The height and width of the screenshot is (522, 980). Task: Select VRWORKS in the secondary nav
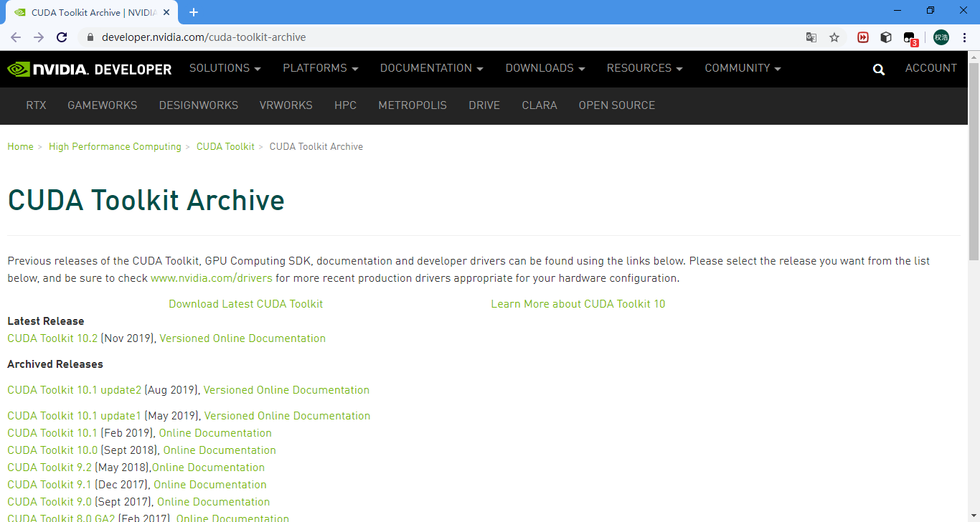tap(286, 105)
